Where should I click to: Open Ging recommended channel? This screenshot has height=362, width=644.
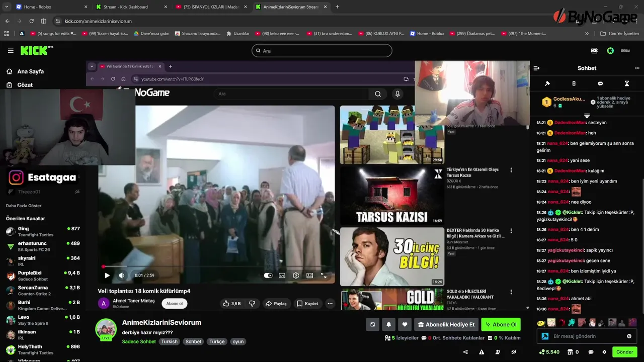pyautogui.click(x=43, y=232)
